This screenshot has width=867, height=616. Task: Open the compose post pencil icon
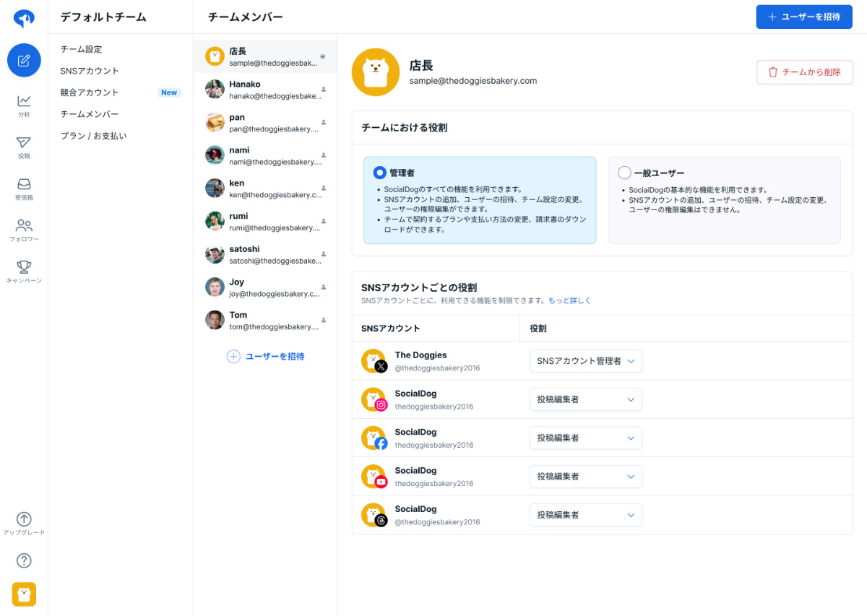[x=24, y=60]
